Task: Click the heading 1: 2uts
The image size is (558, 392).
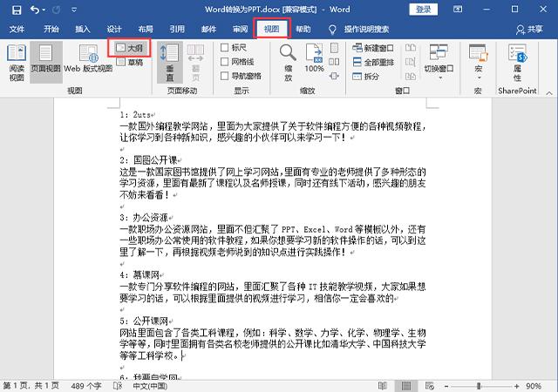Action: point(135,114)
